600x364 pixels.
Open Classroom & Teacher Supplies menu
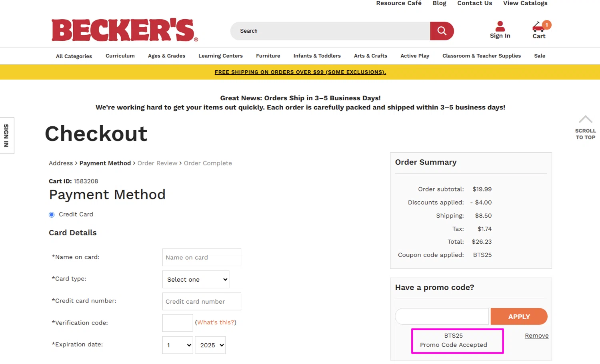tap(482, 56)
